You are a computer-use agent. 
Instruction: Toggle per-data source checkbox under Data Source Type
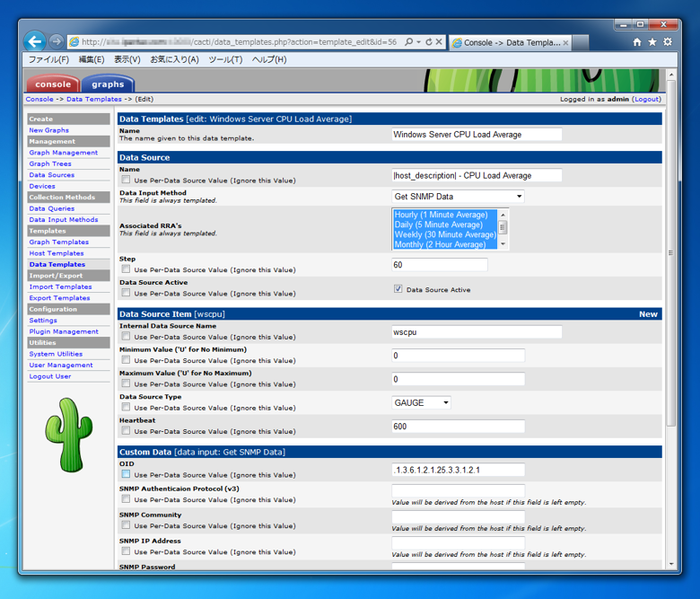pyautogui.click(x=126, y=407)
